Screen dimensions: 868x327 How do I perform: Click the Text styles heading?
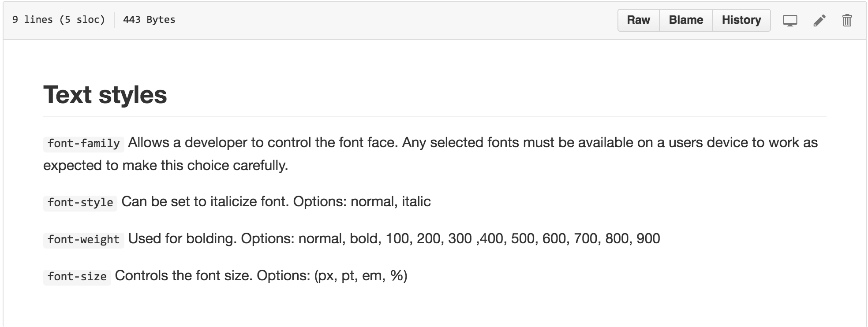[105, 95]
